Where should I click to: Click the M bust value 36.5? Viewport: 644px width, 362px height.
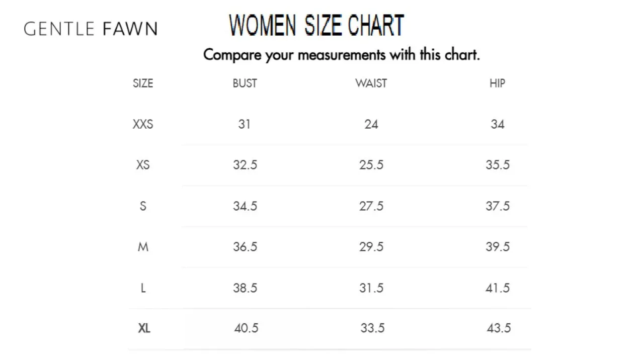click(245, 247)
